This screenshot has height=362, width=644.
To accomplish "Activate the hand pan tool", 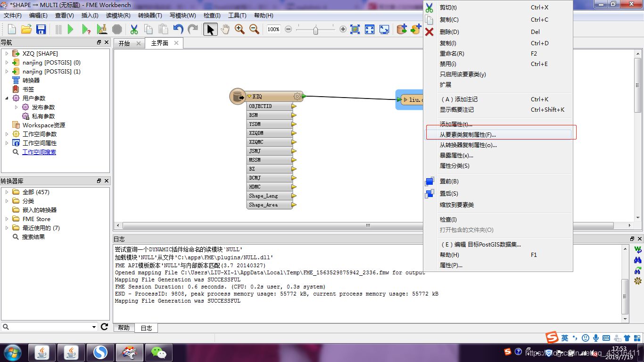I will pos(225,29).
